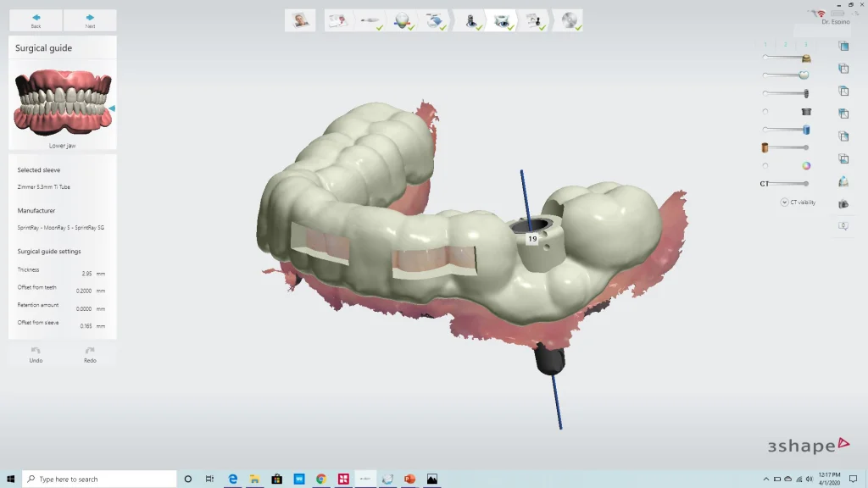Click the magnifier icon at the bottom of the right panel
This screenshot has height=488, width=868.
click(x=843, y=225)
